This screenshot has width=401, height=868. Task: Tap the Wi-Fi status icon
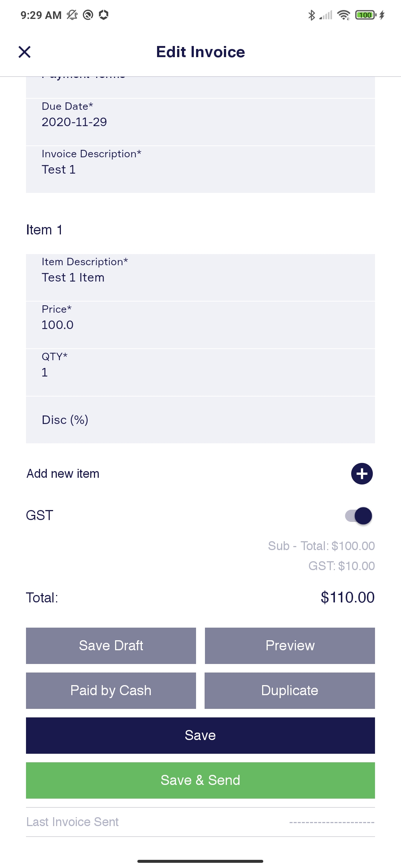coord(343,15)
